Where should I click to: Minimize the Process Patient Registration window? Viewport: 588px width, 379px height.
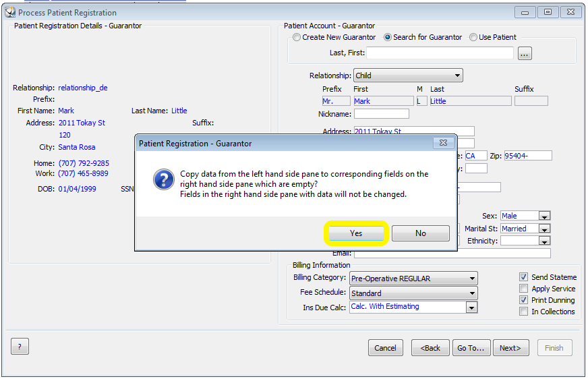pos(525,12)
